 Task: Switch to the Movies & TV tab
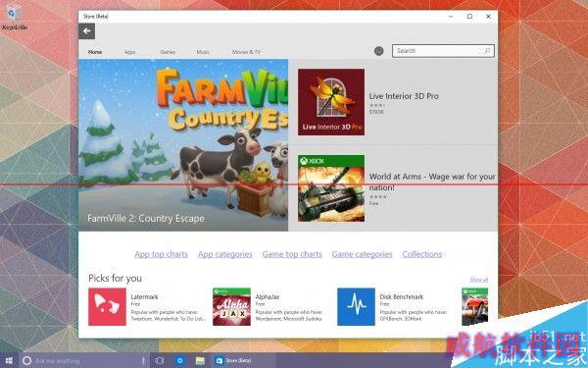coord(246,52)
